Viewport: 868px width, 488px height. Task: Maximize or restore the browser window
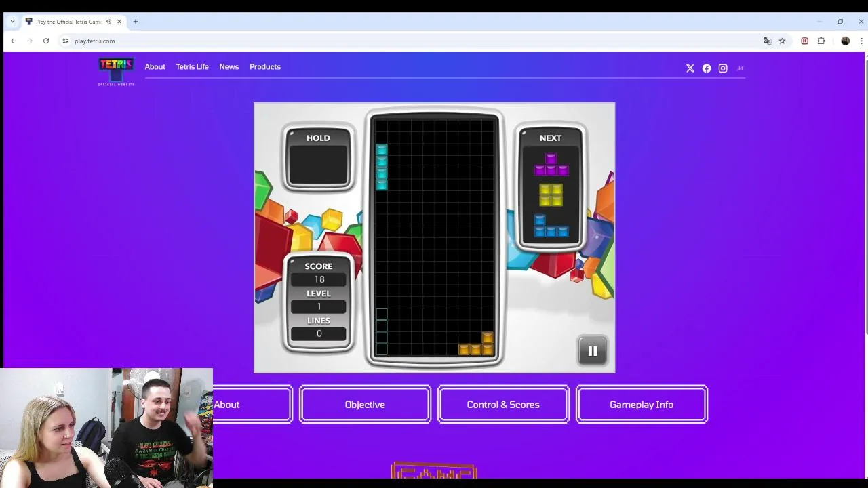840,22
